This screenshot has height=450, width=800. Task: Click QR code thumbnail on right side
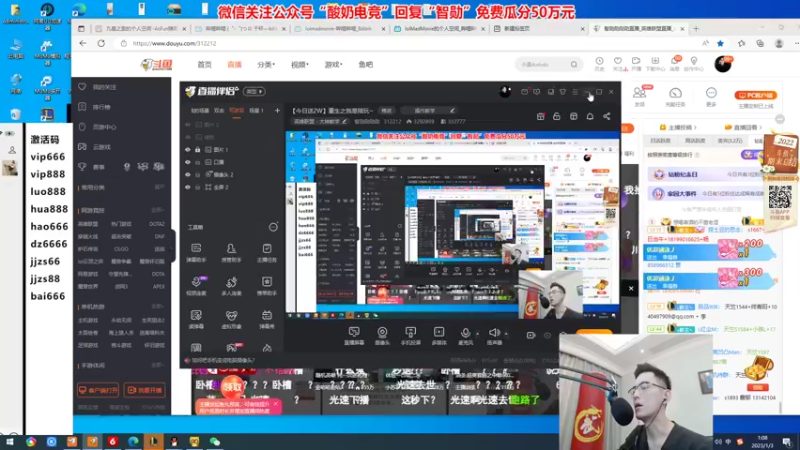(x=780, y=197)
